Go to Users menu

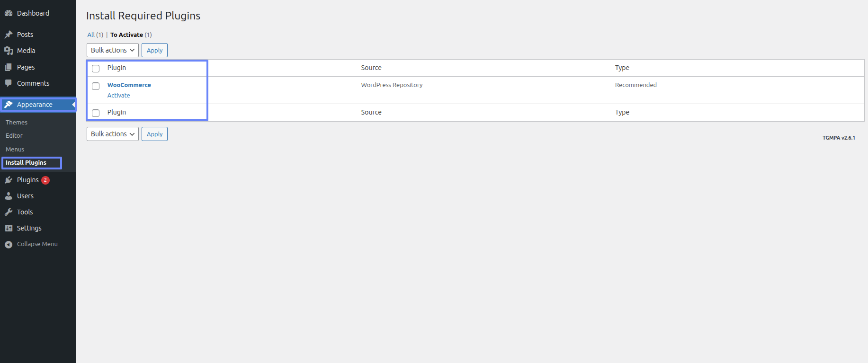click(x=25, y=196)
